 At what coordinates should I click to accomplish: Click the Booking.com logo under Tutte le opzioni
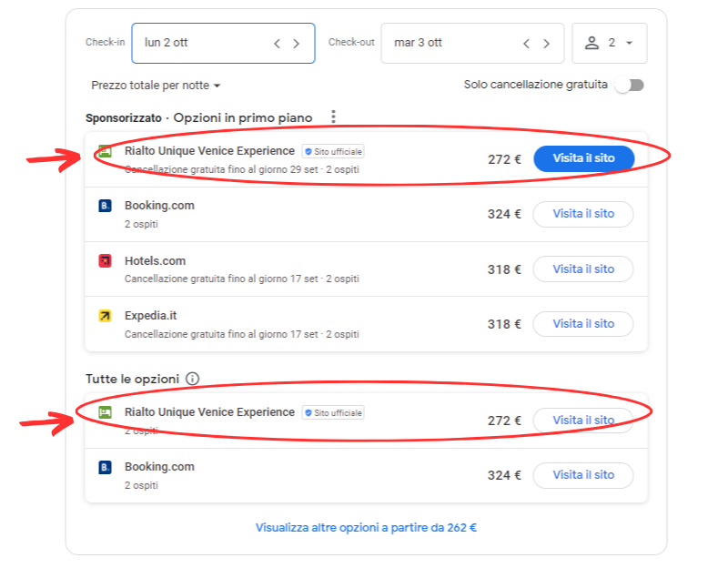pos(105,467)
